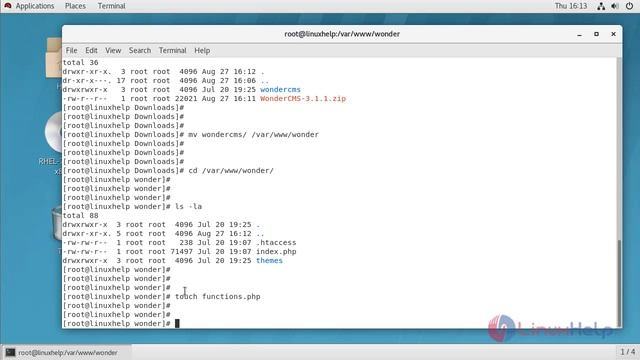Maximize the terminal window
The width and height of the screenshot is (640, 360).
pyautogui.click(x=596, y=34)
